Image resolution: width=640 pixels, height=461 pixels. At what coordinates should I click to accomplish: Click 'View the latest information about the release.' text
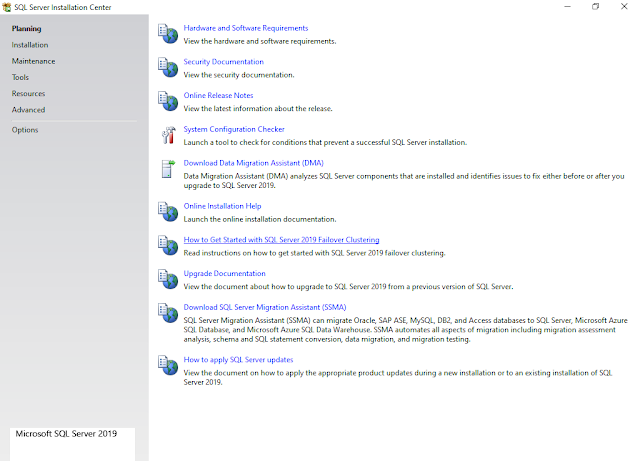[x=258, y=109]
